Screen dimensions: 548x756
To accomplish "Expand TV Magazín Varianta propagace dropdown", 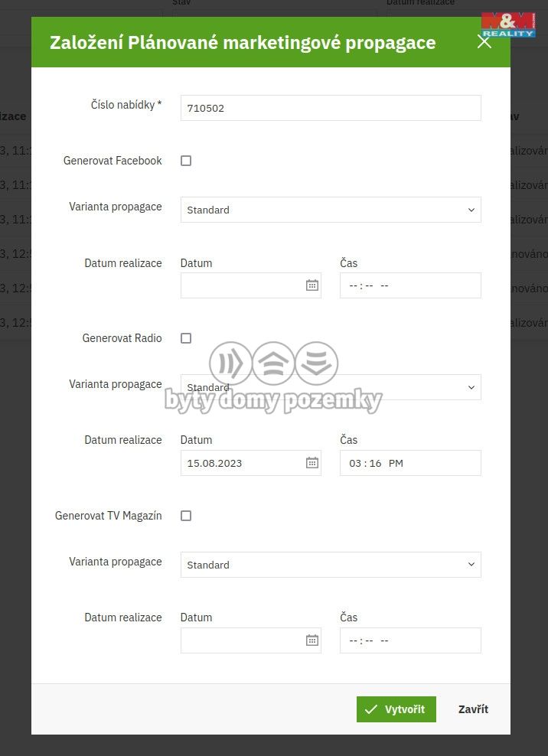I will pyautogui.click(x=331, y=565).
